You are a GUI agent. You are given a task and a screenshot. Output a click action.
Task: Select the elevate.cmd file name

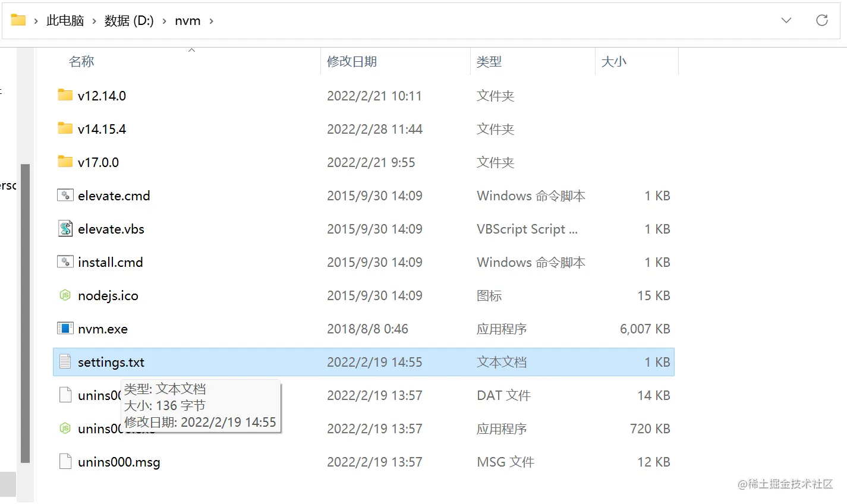pyautogui.click(x=114, y=196)
